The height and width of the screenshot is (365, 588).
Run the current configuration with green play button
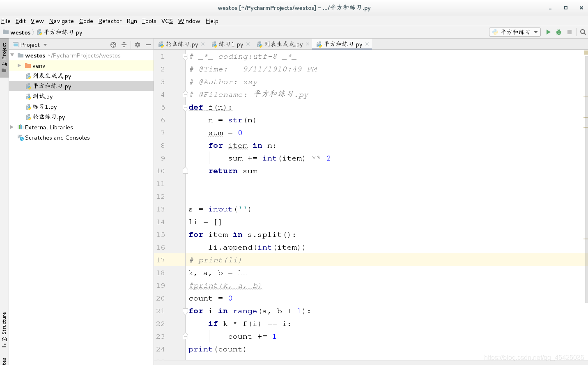[548, 32]
